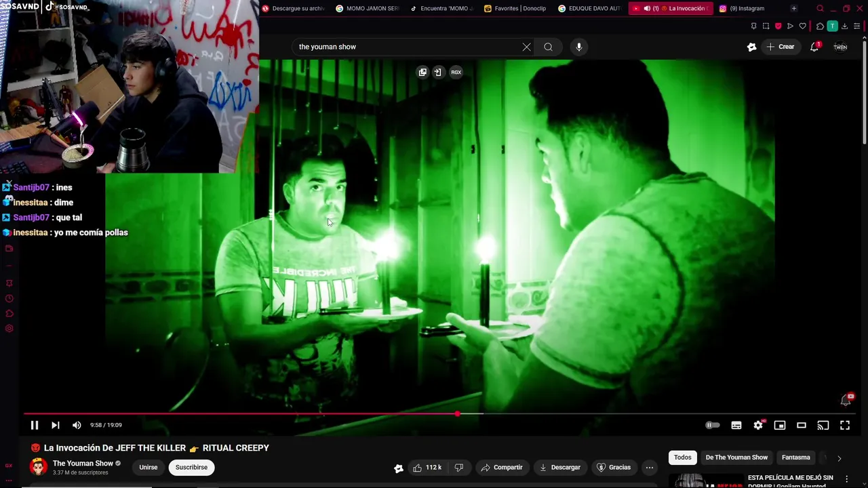Skip to the next video
This screenshot has width=868, height=488.
(56, 425)
